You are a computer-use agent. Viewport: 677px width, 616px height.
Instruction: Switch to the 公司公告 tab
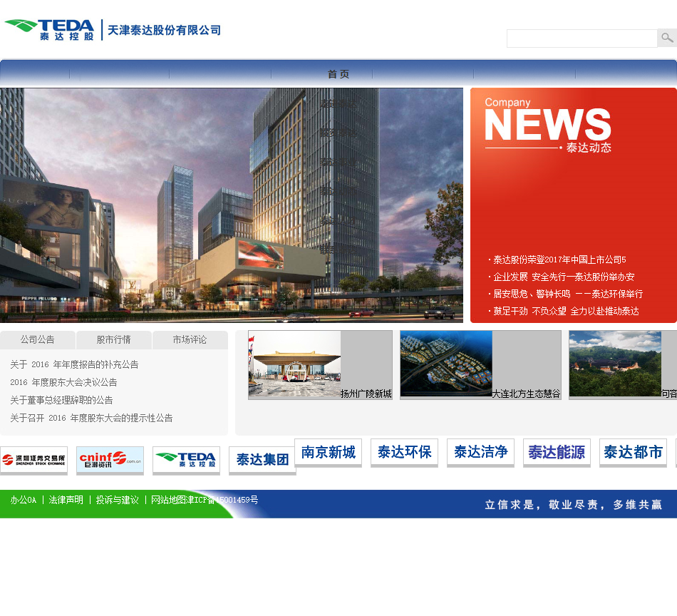point(38,340)
